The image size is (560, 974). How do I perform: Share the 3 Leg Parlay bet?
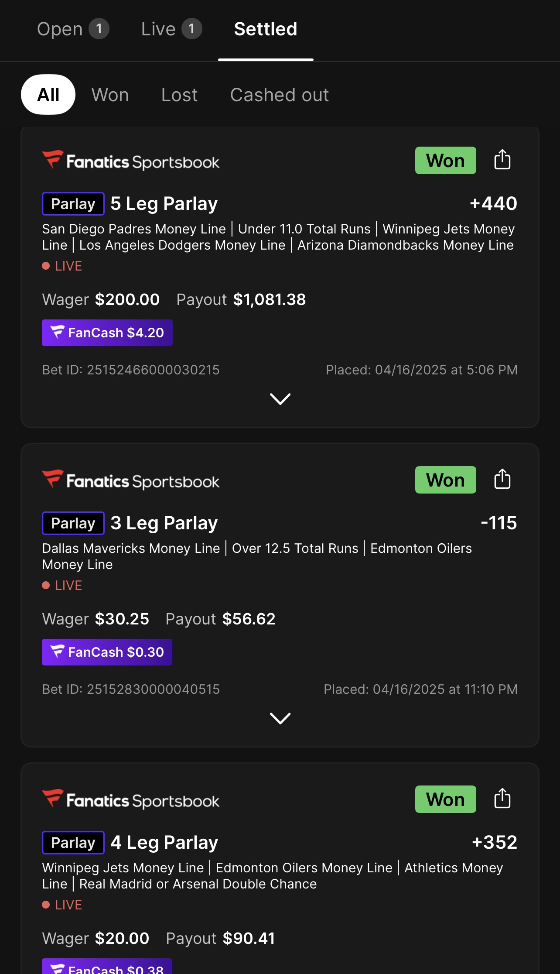tap(502, 479)
